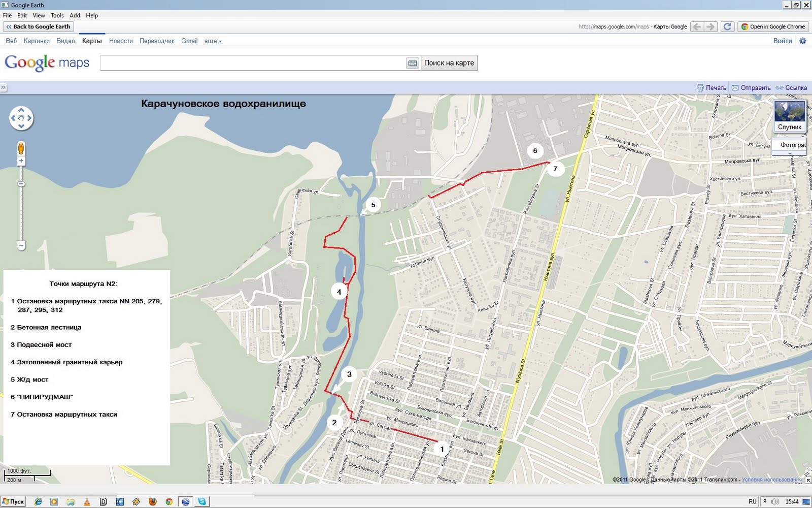Open the file explorer folder taskbar icon
812x508 pixels.
(x=71, y=501)
